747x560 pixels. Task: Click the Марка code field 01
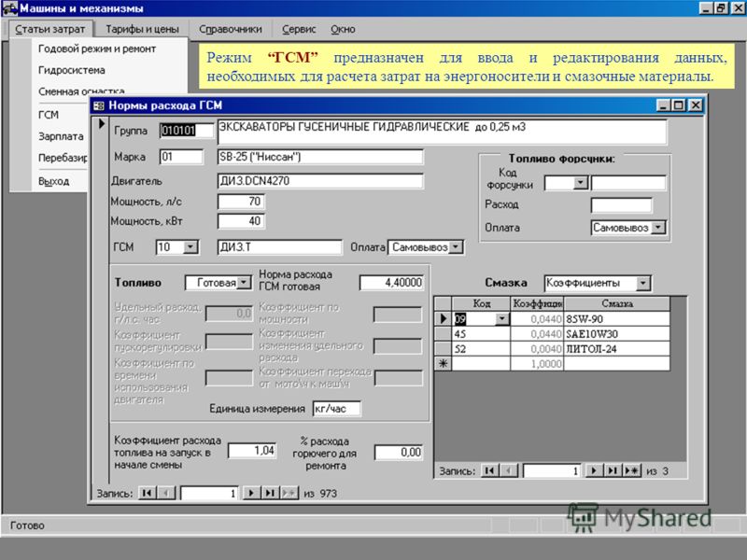tap(181, 157)
